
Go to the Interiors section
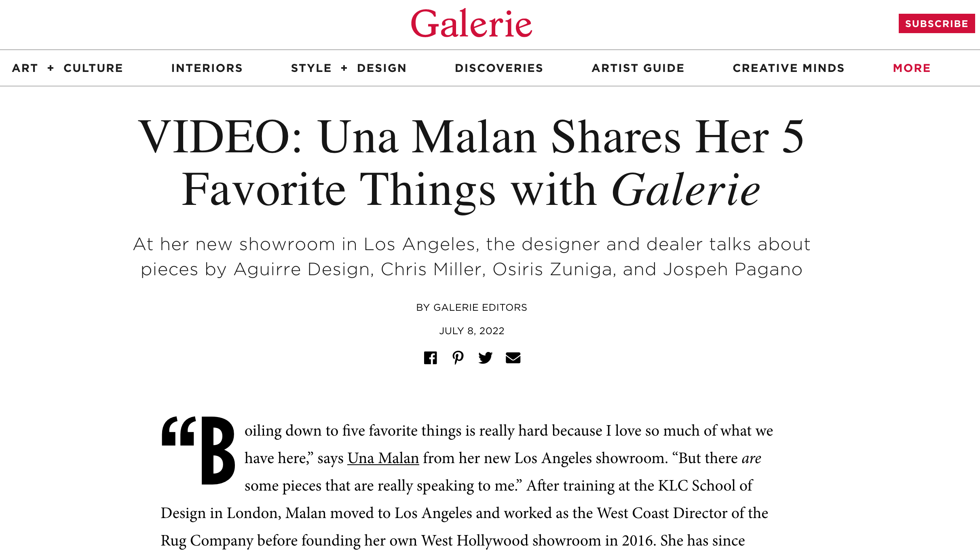pos(207,68)
